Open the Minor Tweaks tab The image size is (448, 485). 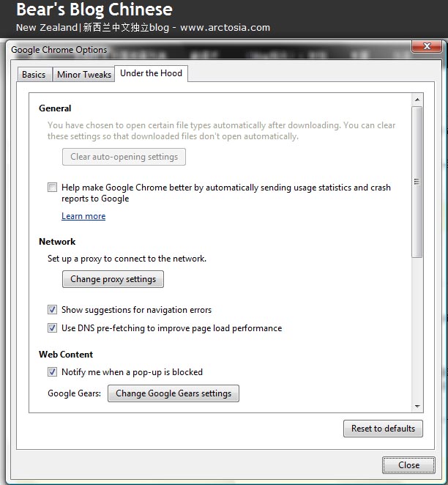click(83, 75)
